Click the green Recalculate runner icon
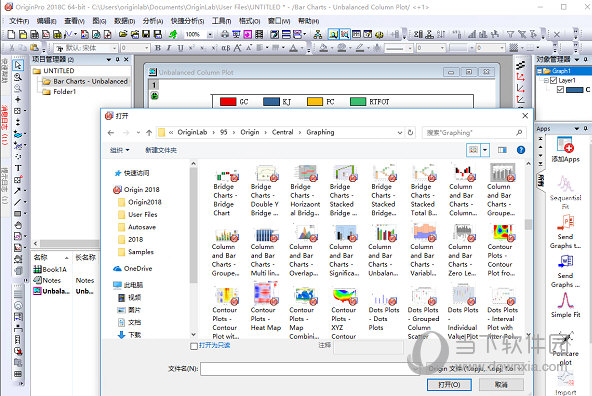The height and width of the screenshot is (396, 592). [173, 35]
